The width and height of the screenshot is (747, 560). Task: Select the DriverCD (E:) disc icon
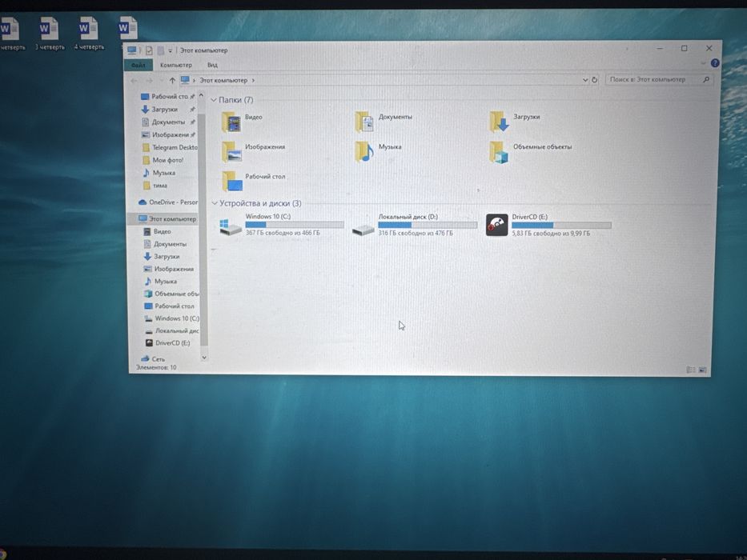pyautogui.click(x=497, y=225)
